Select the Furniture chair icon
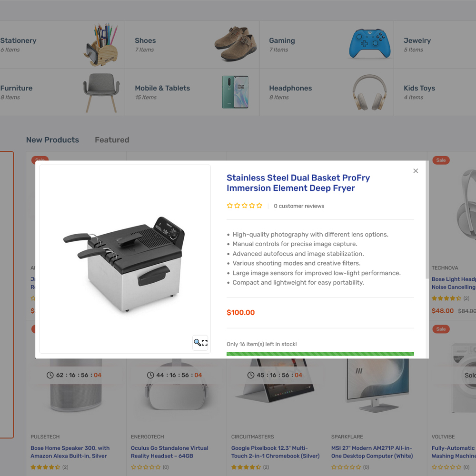The image size is (476, 476). click(x=101, y=92)
